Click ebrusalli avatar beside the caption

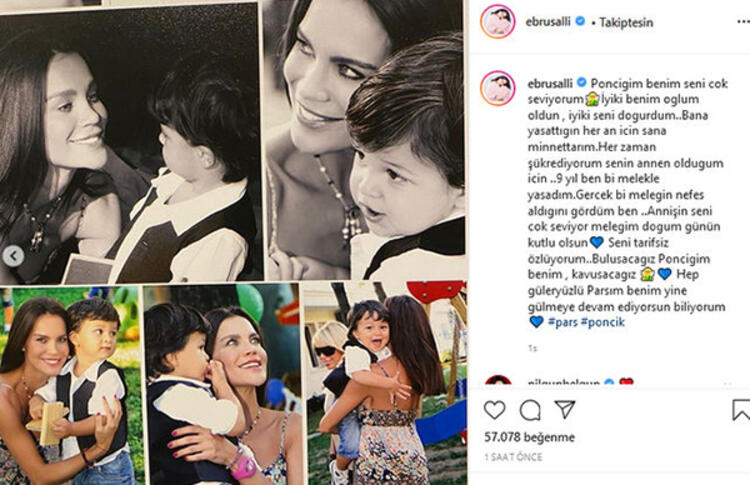(x=497, y=88)
